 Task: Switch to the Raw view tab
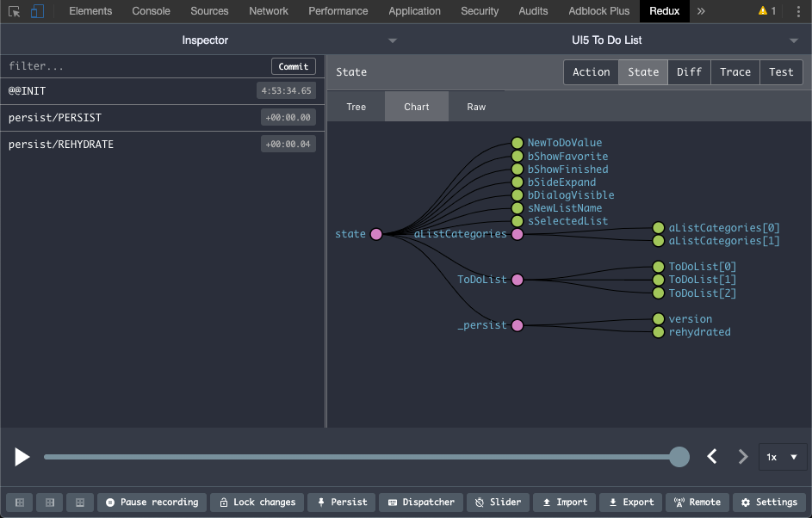pyautogui.click(x=477, y=106)
